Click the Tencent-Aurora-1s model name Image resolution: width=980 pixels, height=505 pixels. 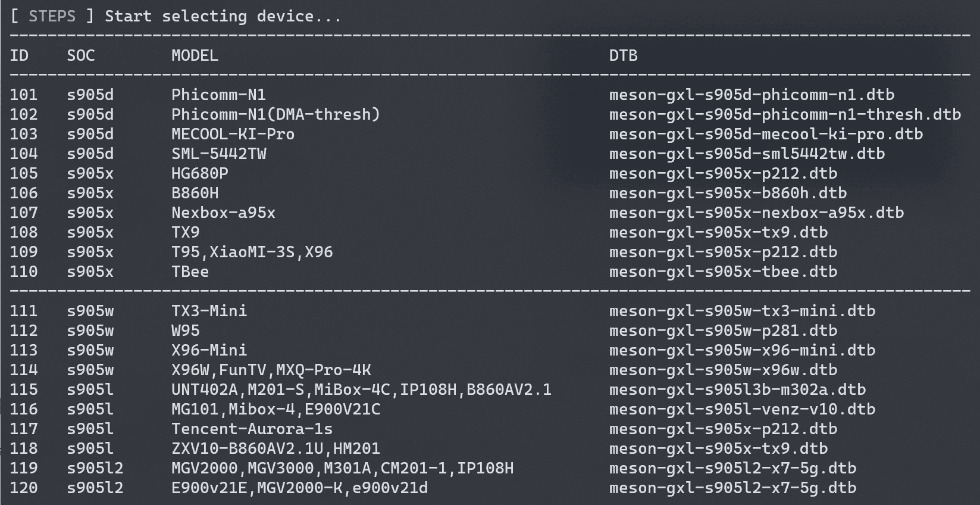[252, 429]
